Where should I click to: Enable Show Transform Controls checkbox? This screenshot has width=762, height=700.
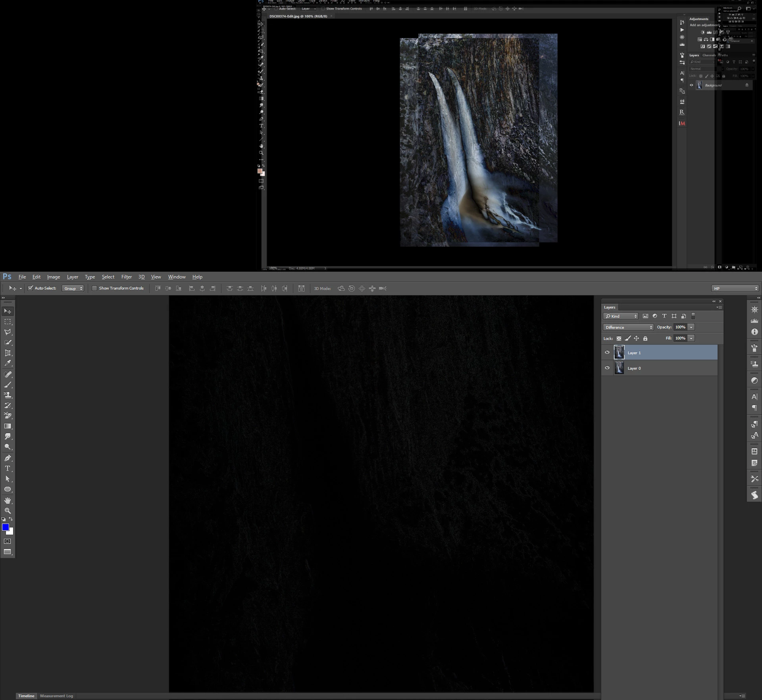(94, 288)
